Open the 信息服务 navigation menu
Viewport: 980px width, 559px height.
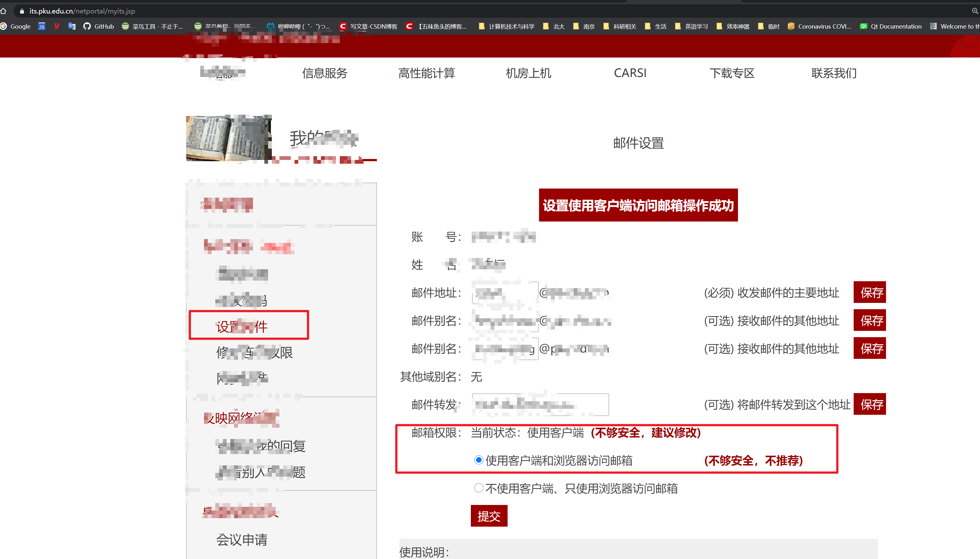tap(324, 73)
